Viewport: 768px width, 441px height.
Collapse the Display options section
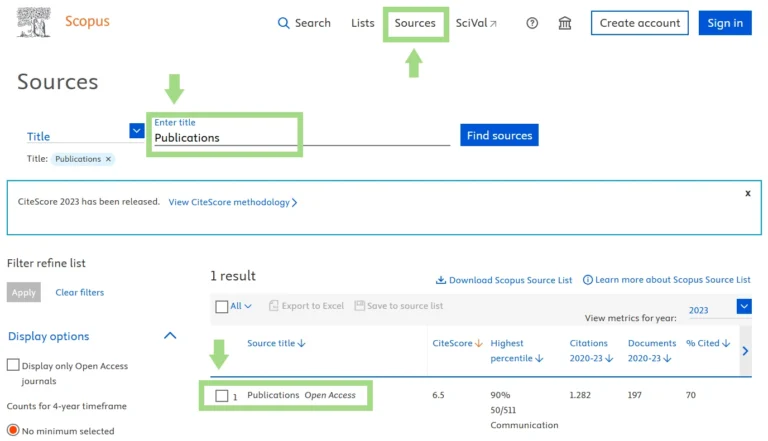[x=170, y=336]
